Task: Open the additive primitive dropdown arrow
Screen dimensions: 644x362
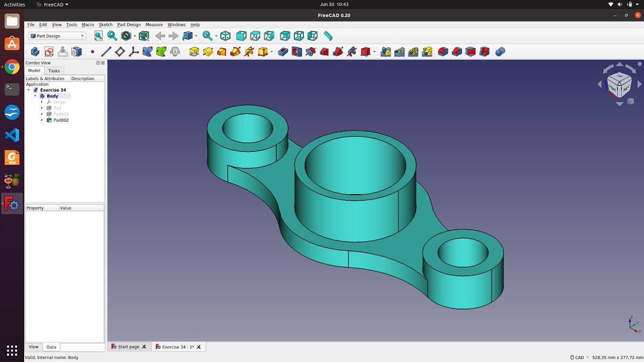Action: (x=272, y=52)
